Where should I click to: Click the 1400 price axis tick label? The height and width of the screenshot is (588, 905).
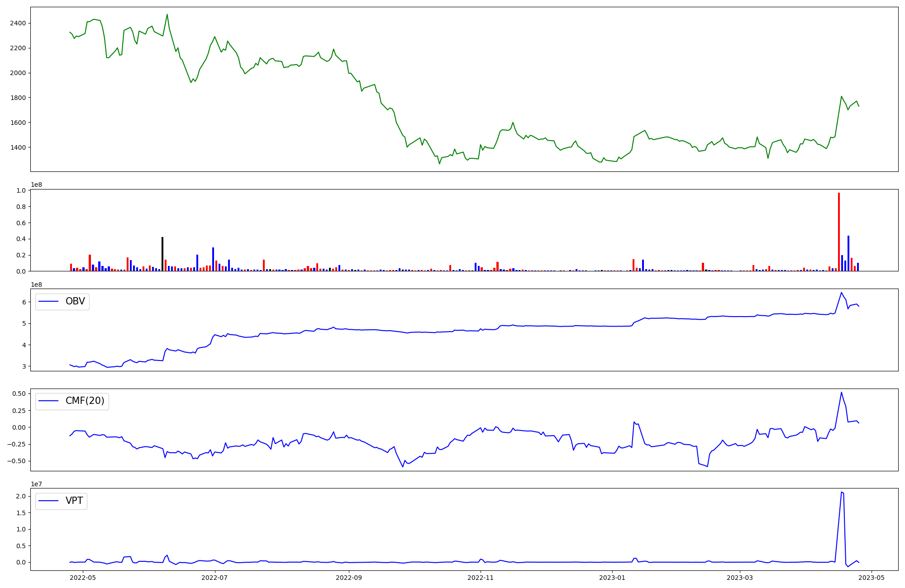pyautogui.click(x=18, y=147)
